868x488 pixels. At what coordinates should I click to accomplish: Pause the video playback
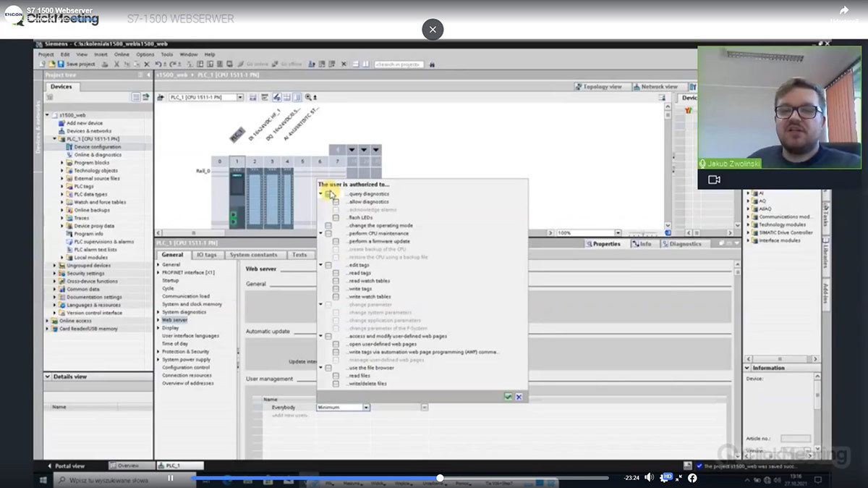pyautogui.click(x=171, y=478)
